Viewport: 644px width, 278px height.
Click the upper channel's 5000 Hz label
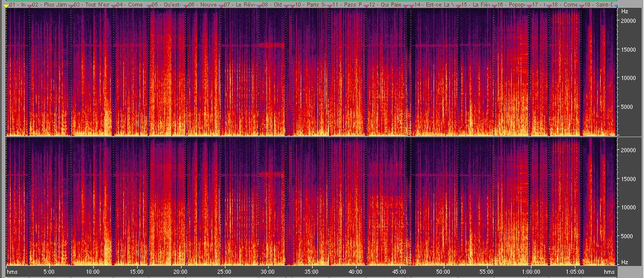pyautogui.click(x=626, y=107)
